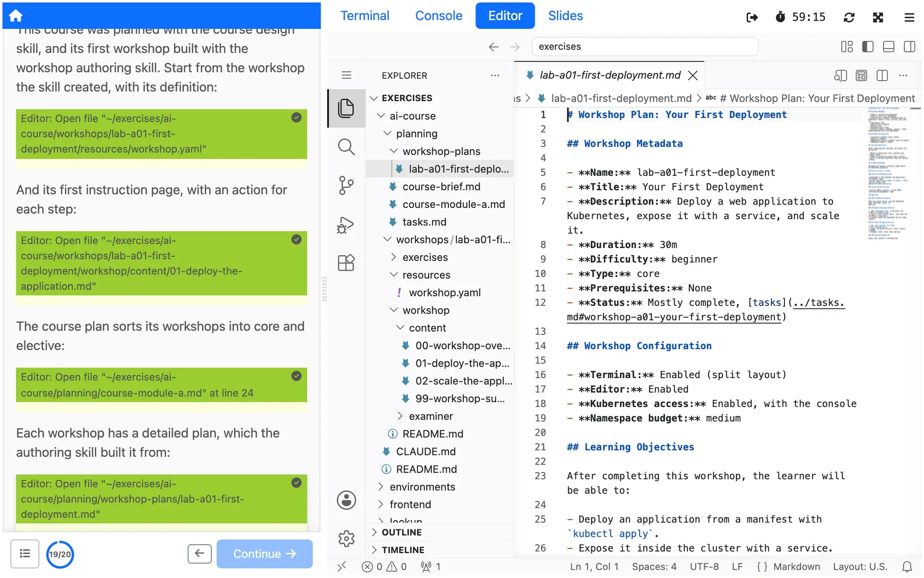
Task: Customize editor layout button
Action: click(847, 47)
